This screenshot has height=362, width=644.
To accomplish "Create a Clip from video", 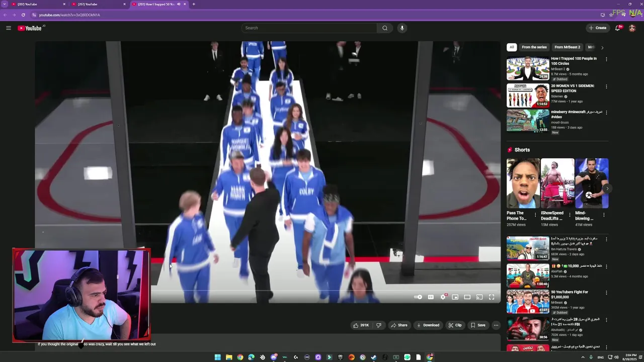I will pos(455,325).
